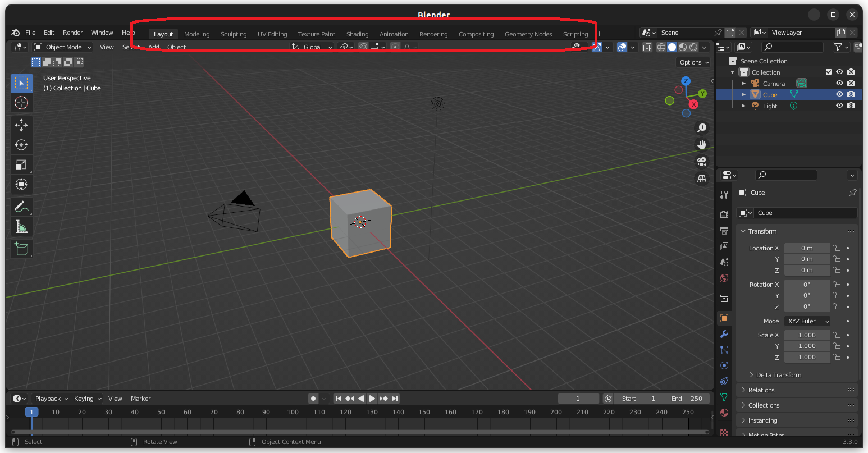
Task: Hide the Light in viewport
Action: click(839, 106)
